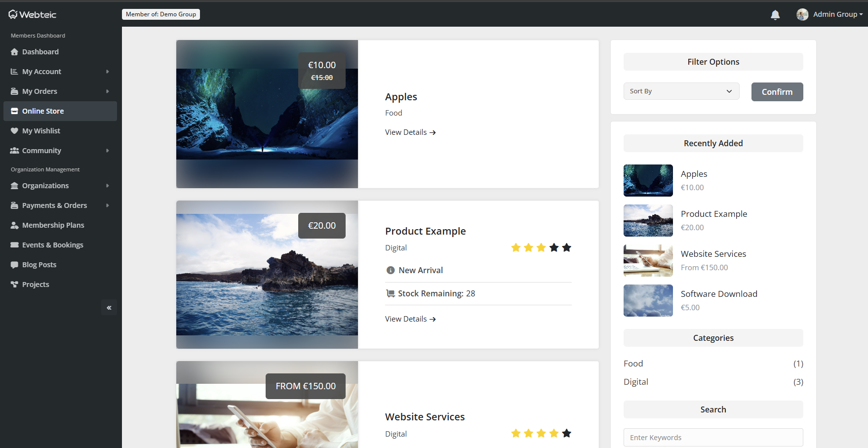Click the Projects icon in sidebar

[14, 285]
